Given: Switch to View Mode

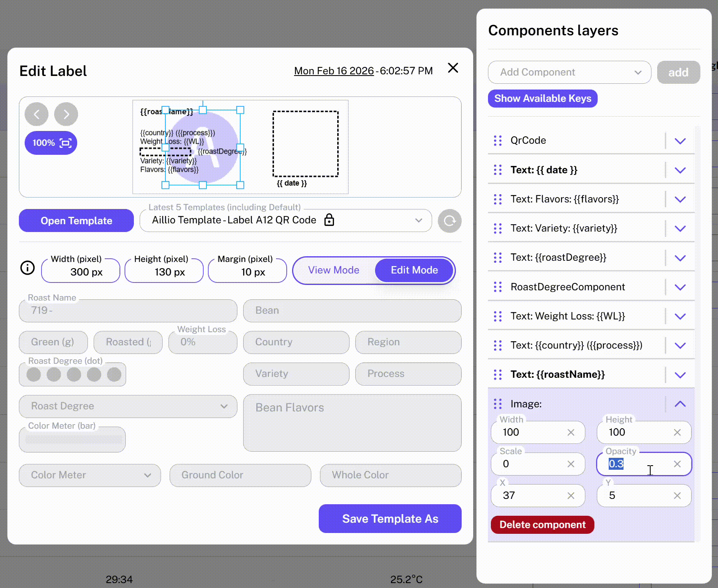Looking at the screenshot, I should pyautogui.click(x=334, y=270).
